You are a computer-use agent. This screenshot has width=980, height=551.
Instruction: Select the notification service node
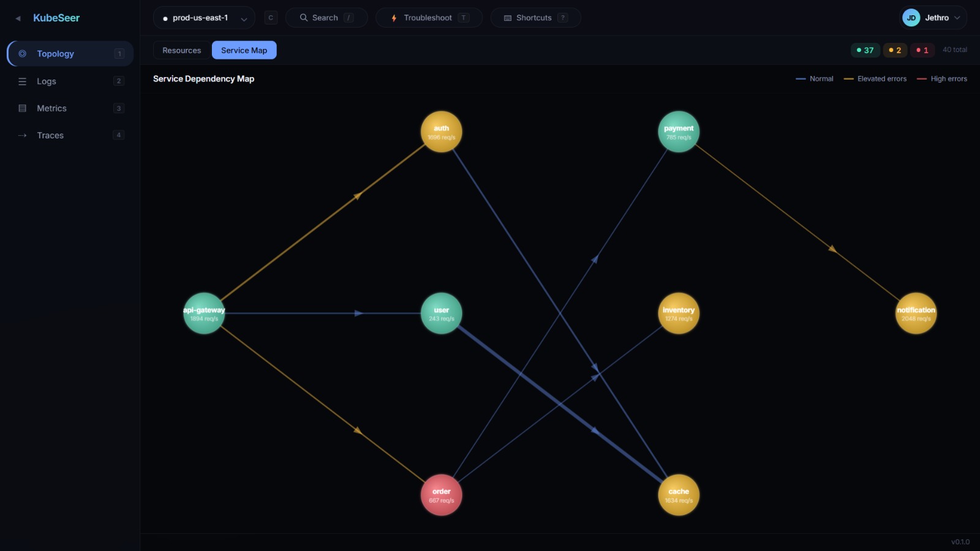[916, 313]
